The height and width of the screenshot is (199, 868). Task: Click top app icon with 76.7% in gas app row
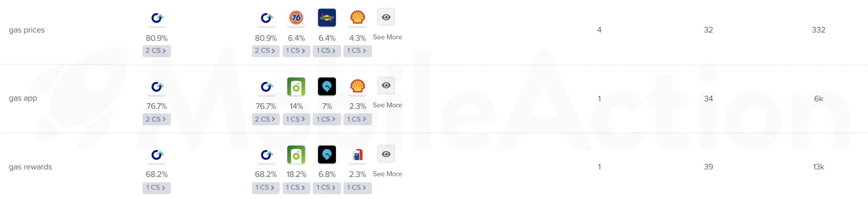157,87
